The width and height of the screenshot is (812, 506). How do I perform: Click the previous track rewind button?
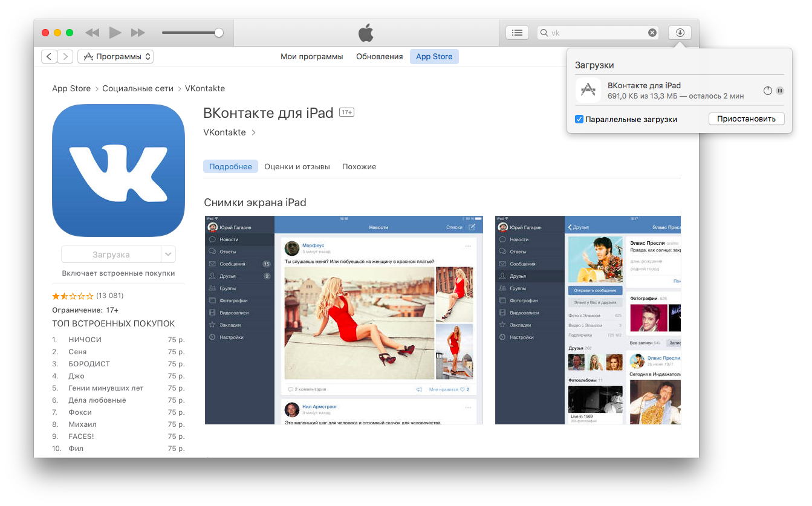(x=92, y=33)
